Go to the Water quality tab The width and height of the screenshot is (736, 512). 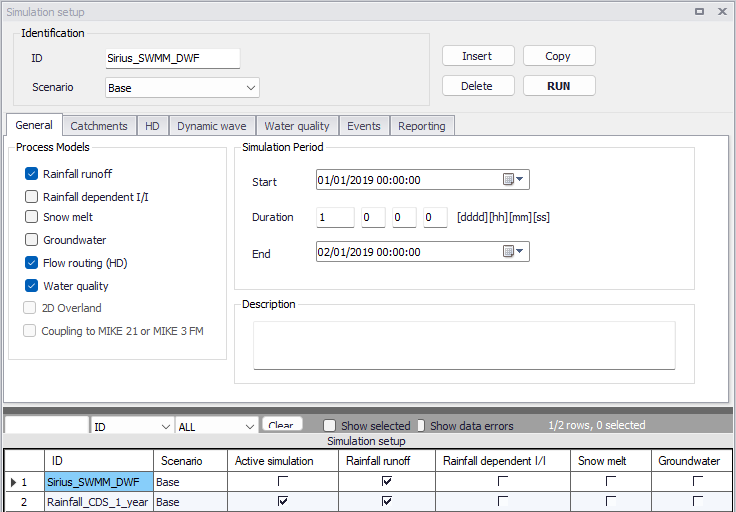297,126
